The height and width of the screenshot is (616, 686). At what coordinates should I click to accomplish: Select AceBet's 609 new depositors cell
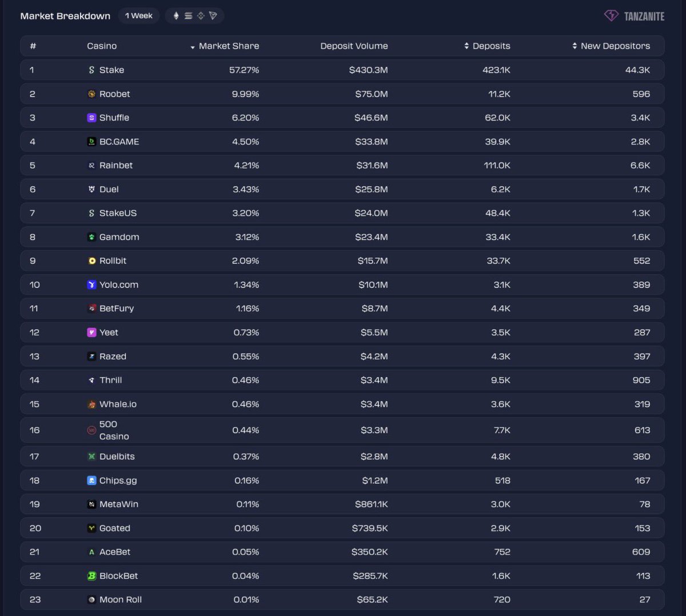(x=641, y=552)
